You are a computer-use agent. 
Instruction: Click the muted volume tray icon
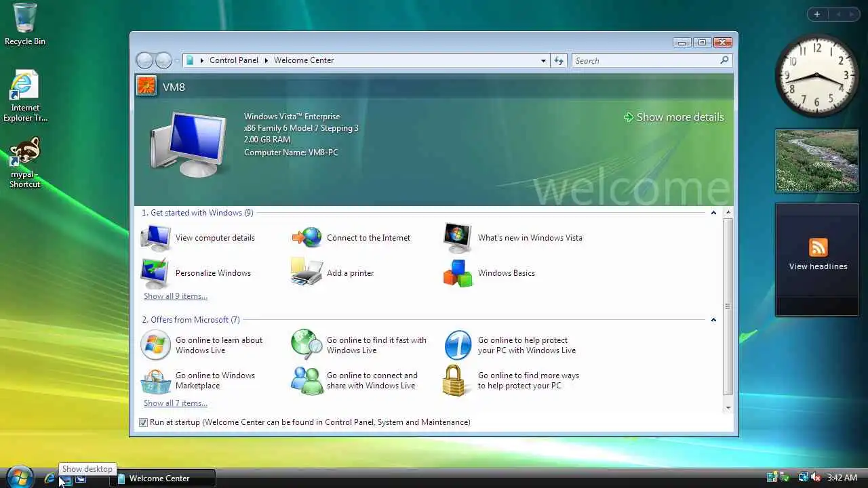pos(816,478)
